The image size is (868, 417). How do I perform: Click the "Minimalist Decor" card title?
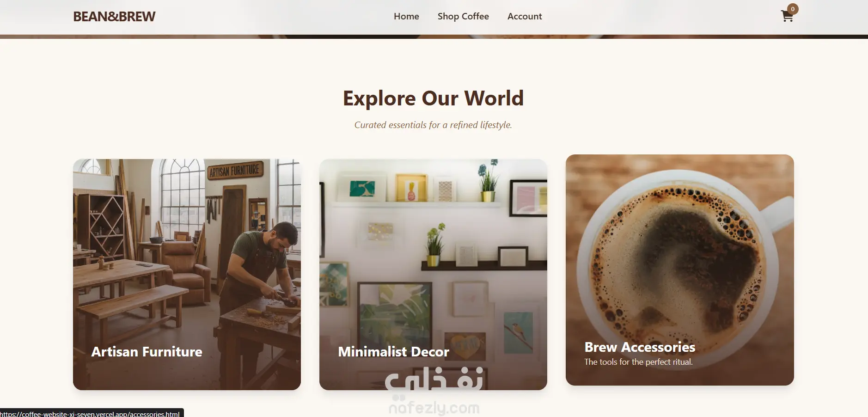coord(393,352)
